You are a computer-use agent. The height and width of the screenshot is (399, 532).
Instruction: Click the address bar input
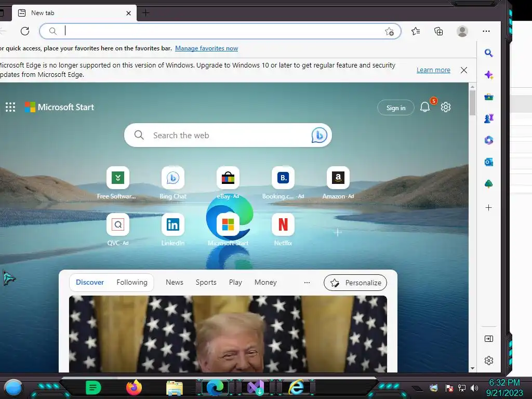coord(220,31)
